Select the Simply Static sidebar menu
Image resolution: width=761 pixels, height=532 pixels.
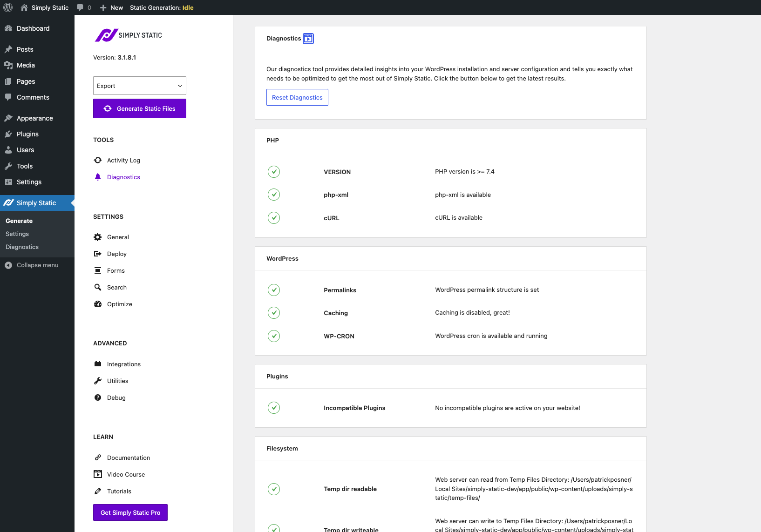pos(37,203)
